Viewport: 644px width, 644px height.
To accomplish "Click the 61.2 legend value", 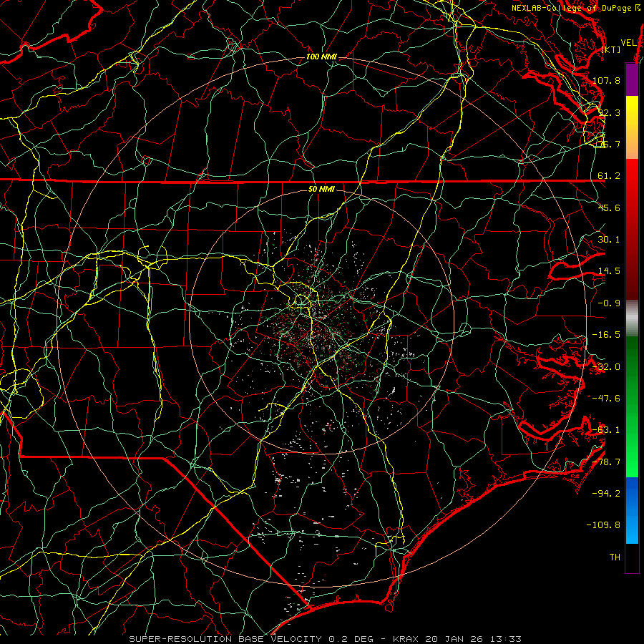I will [609, 176].
